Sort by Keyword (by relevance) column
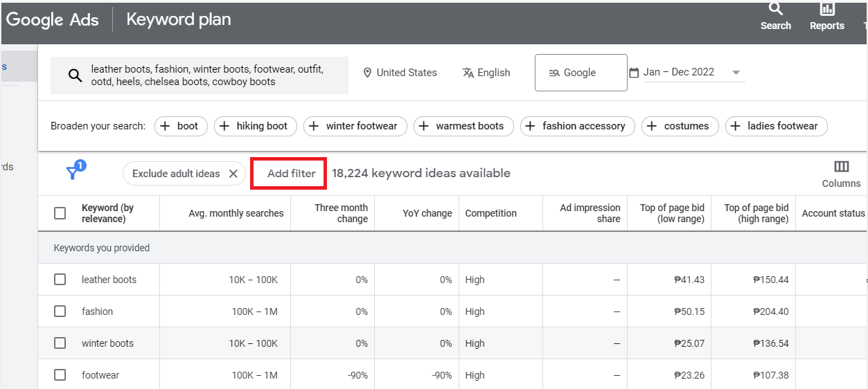 (x=107, y=213)
